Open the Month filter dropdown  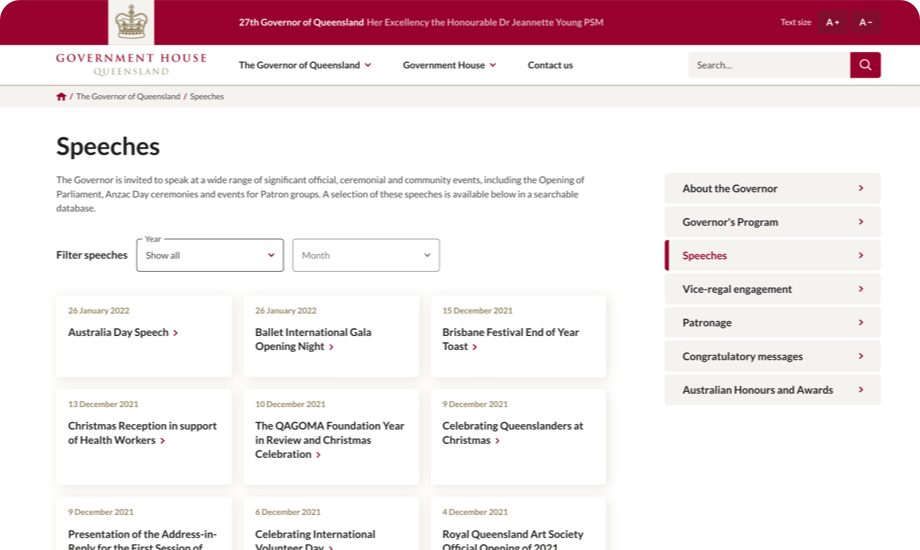pyautogui.click(x=365, y=255)
